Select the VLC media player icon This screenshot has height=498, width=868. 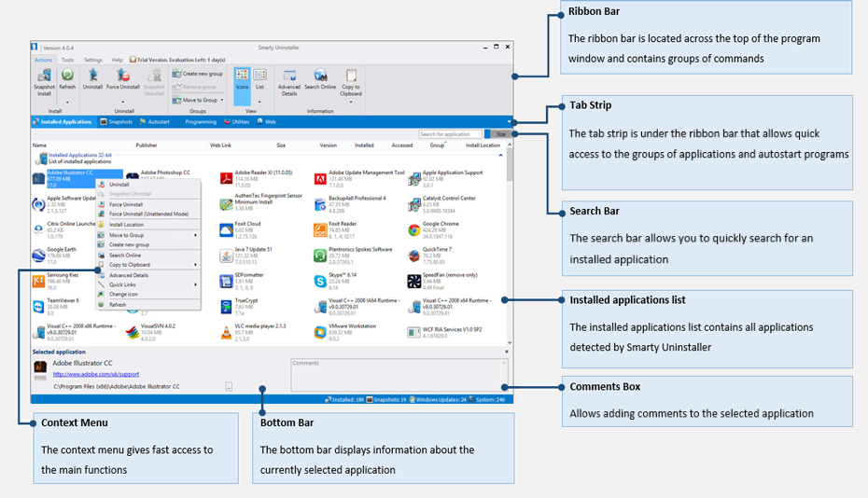pyautogui.click(x=226, y=333)
